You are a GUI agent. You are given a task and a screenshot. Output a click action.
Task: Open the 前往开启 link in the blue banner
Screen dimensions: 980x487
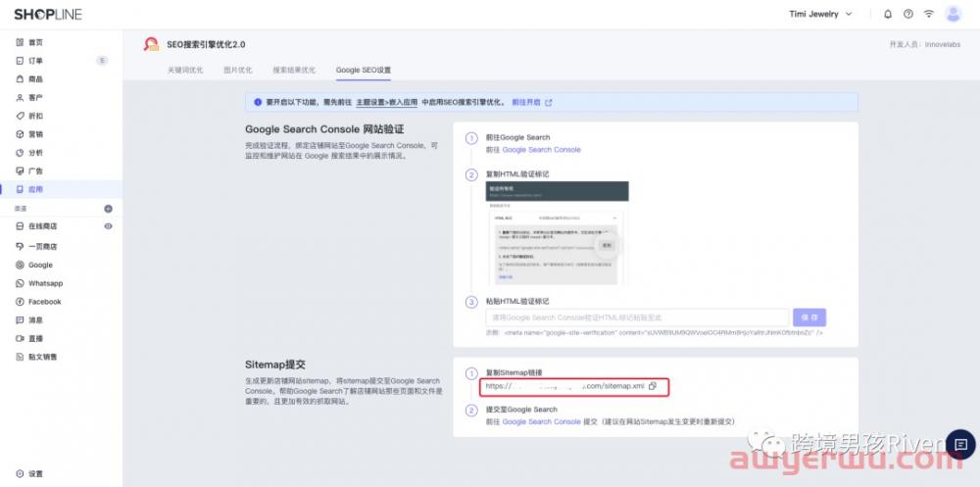point(527,102)
